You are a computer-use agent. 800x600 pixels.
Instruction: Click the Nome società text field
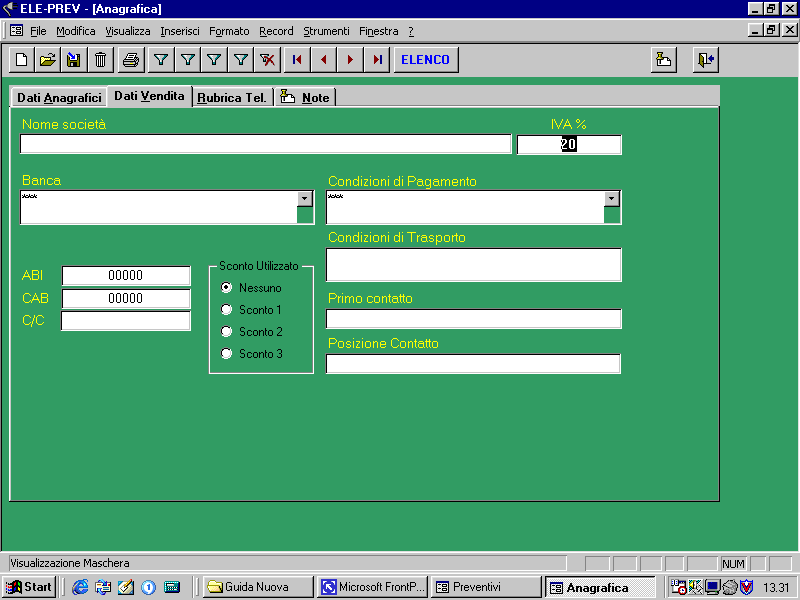point(265,144)
